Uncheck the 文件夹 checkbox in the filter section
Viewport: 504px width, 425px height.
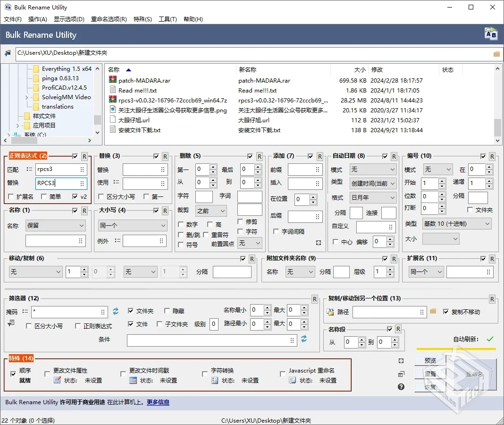[x=131, y=311]
